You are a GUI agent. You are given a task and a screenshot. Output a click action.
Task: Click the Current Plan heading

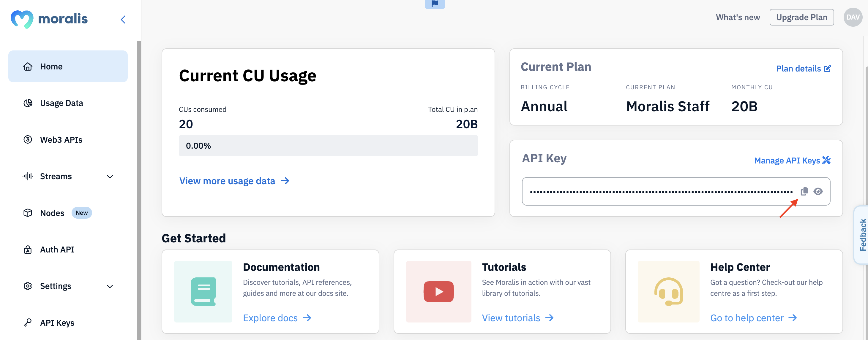click(x=556, y=67)
